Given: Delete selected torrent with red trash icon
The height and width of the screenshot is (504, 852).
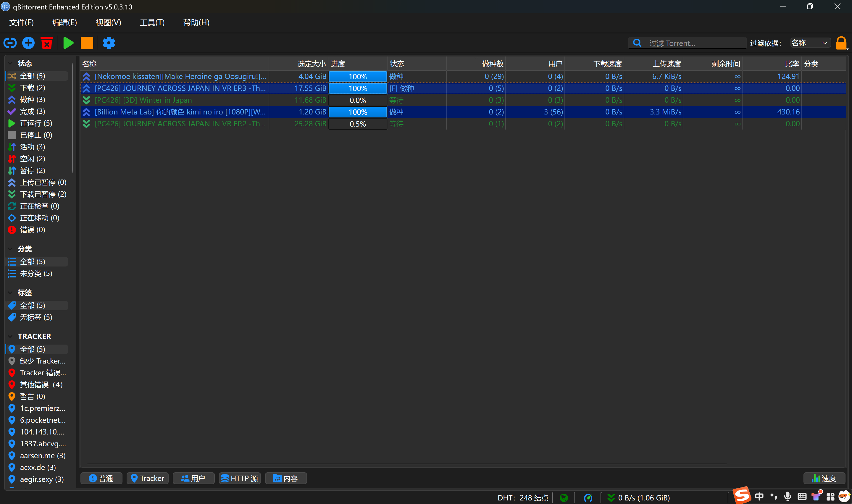Looking at the screenshot, I should click(47, 43).
